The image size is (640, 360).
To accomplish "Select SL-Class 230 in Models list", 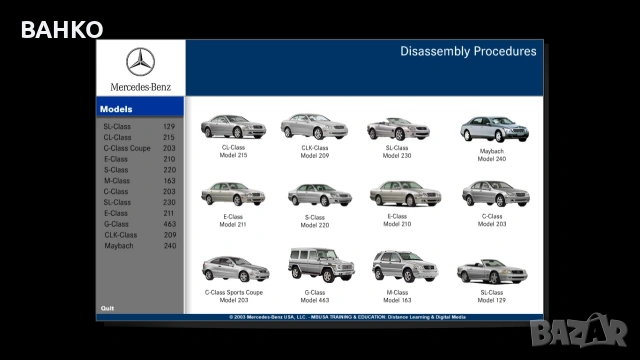I will pos(139,202).
